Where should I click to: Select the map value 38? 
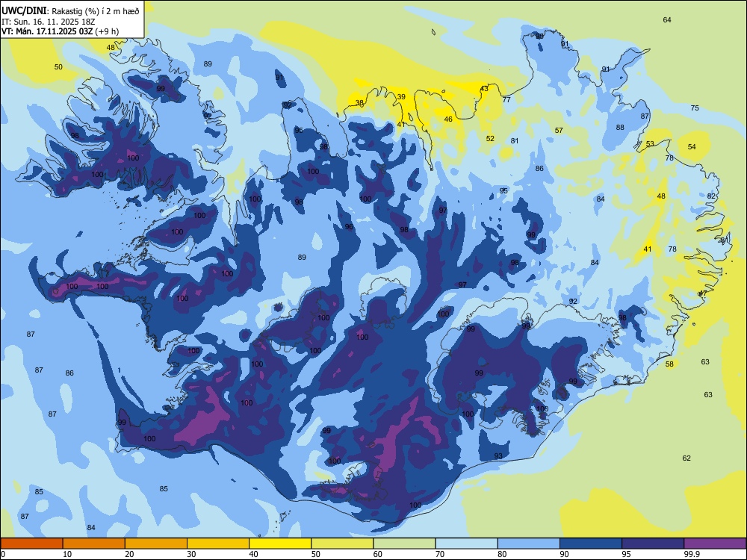click(x=359, y=103)
